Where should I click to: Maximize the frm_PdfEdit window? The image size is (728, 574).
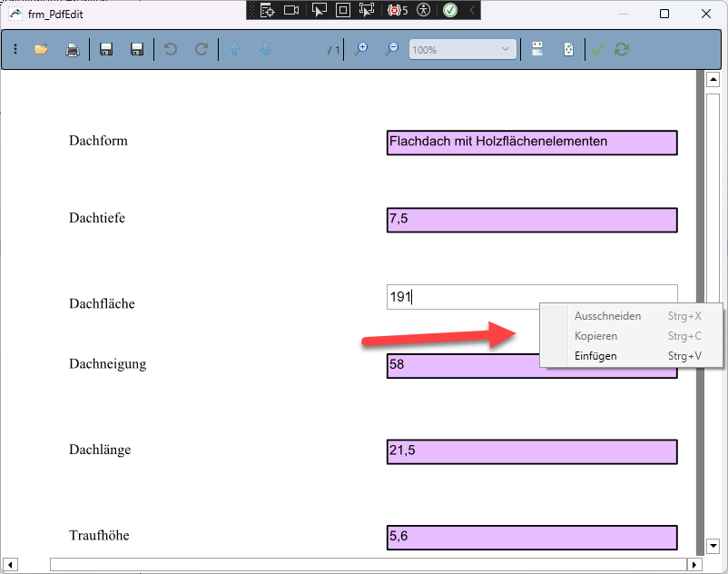point(664,14)
